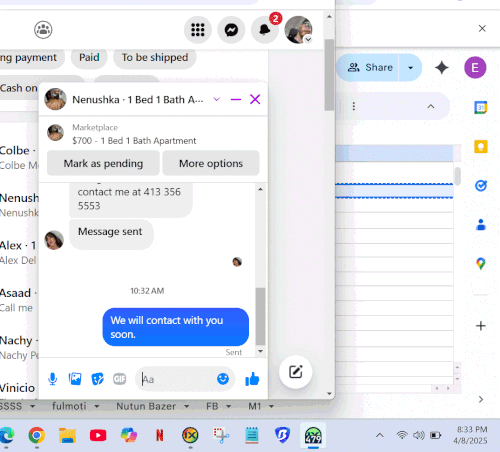Expand the side panel chevron at bottom

pyautogui.click(x=481, y=399)
